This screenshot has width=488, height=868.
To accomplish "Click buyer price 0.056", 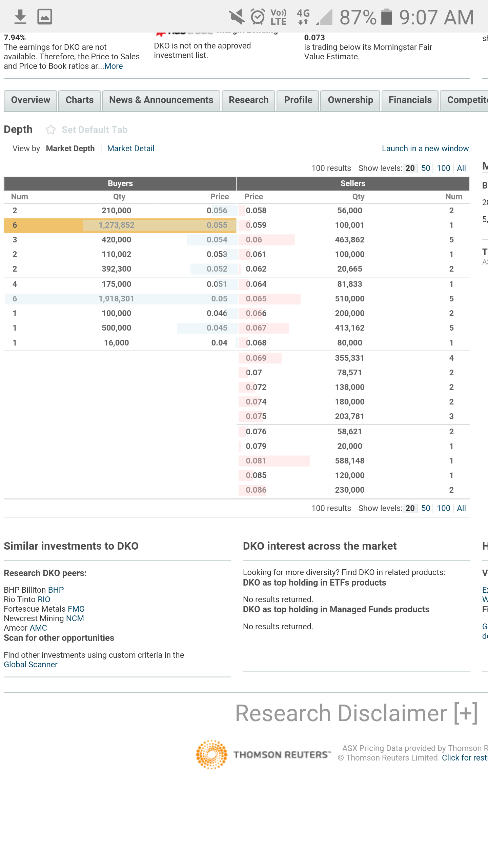I will pos(217,211).
